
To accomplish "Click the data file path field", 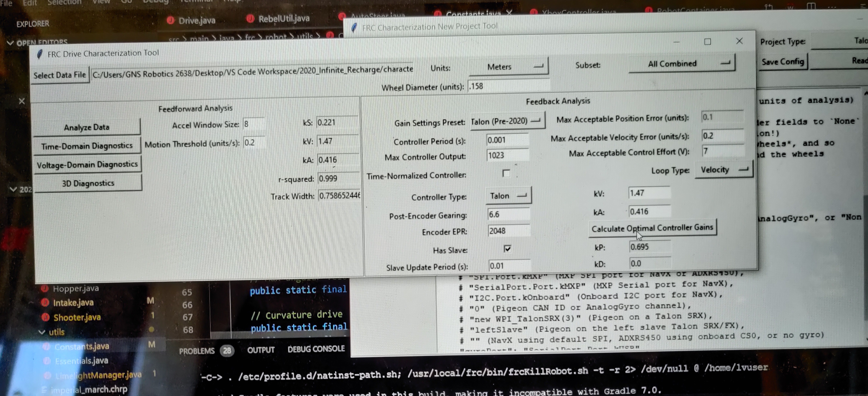I will click(x=252, y=71).
